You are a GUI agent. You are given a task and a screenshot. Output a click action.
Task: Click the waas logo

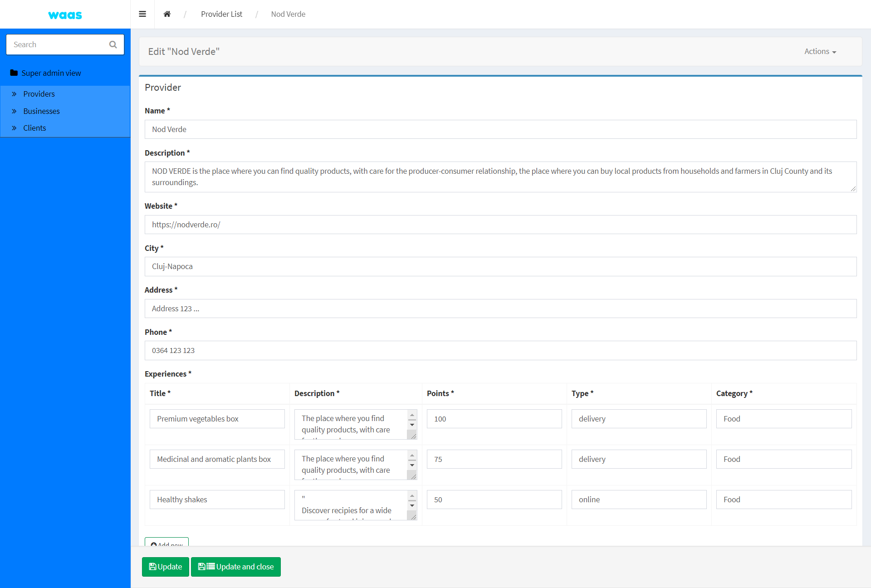click(65, 15)
